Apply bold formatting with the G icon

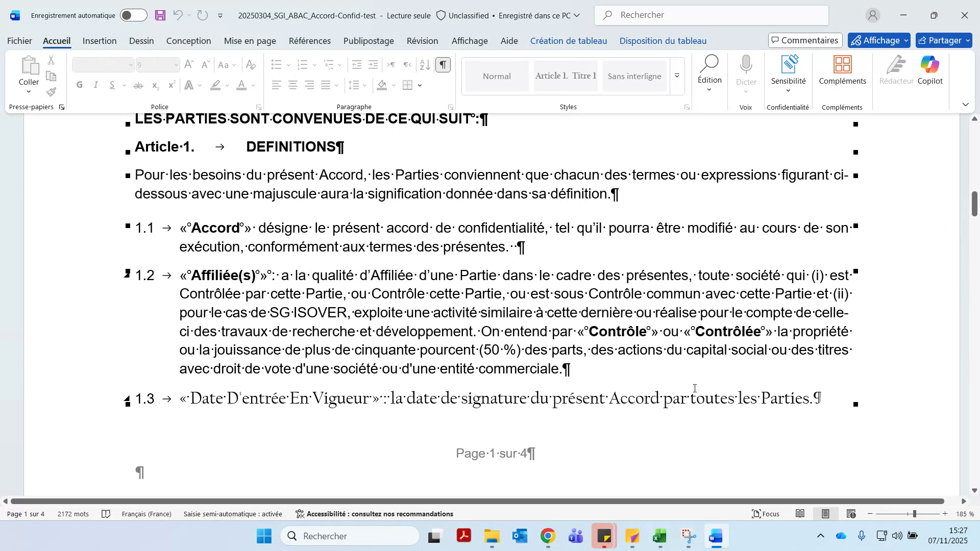click(79, 85)
